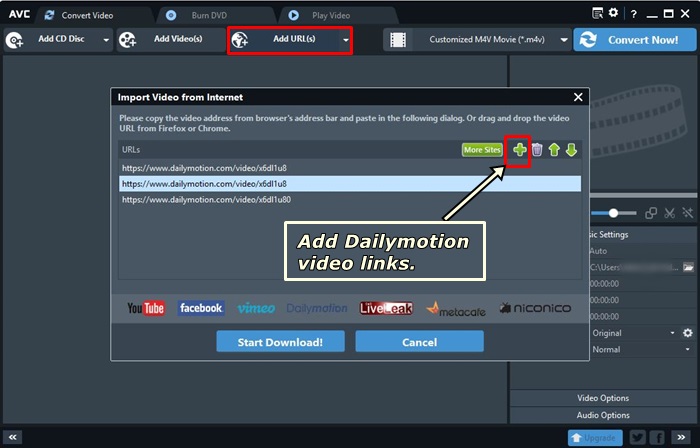Click the help question mark icon
700x448 pixels.
(633, 14)
